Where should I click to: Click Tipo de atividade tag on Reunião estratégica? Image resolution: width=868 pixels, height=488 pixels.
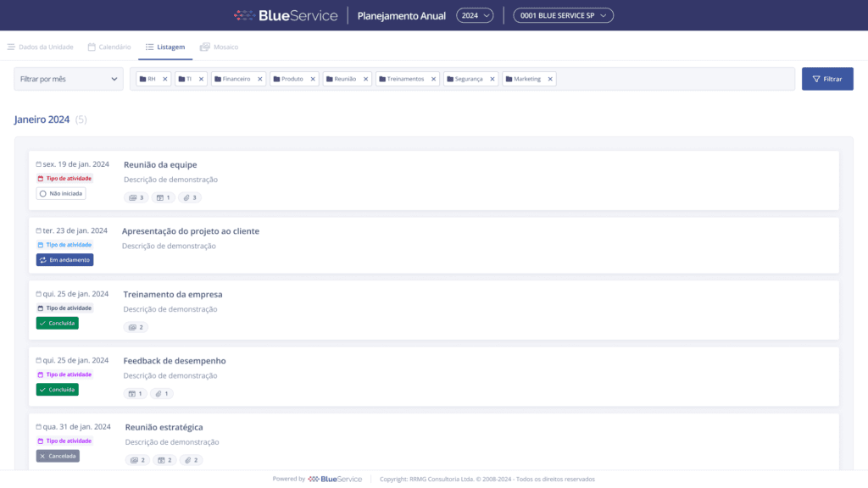pos(64,441)
